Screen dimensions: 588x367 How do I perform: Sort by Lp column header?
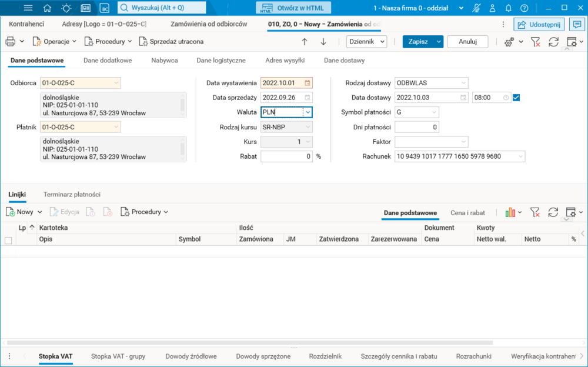tap(22, 228)
